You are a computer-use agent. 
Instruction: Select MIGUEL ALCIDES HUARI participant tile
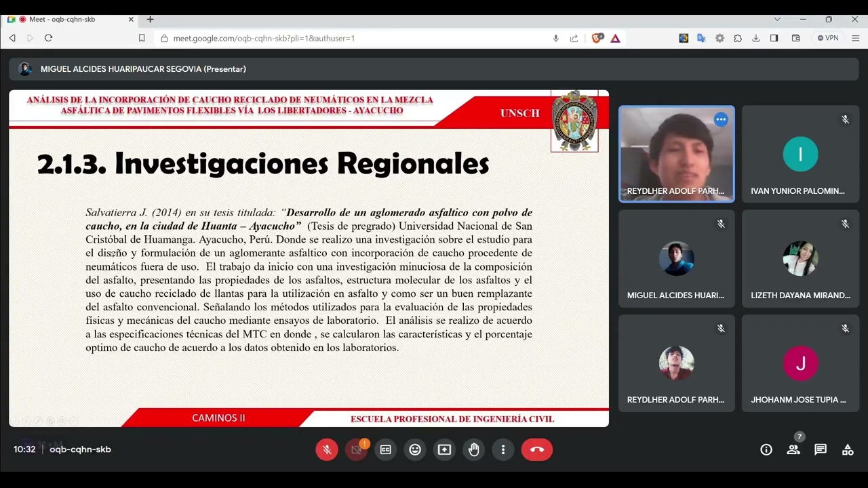[676, 258]
